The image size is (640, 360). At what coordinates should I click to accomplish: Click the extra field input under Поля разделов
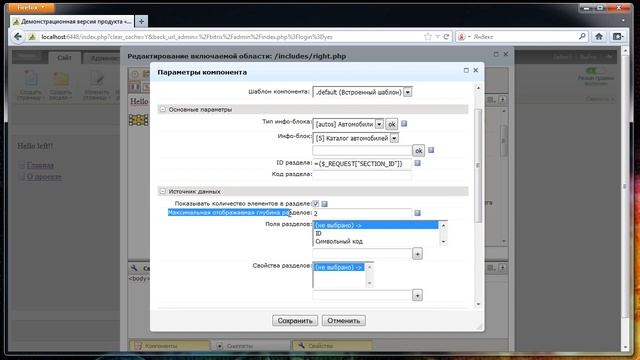tap(362, 253)
